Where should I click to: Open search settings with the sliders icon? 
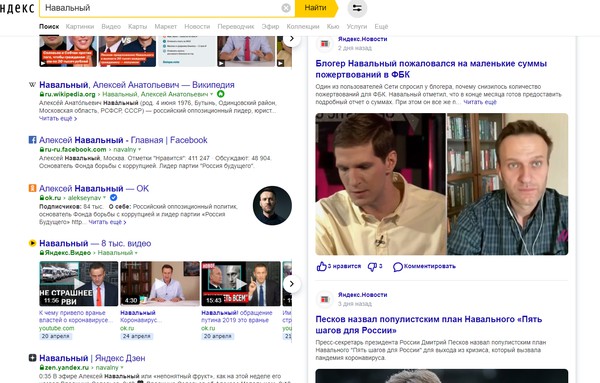[357, 8]
